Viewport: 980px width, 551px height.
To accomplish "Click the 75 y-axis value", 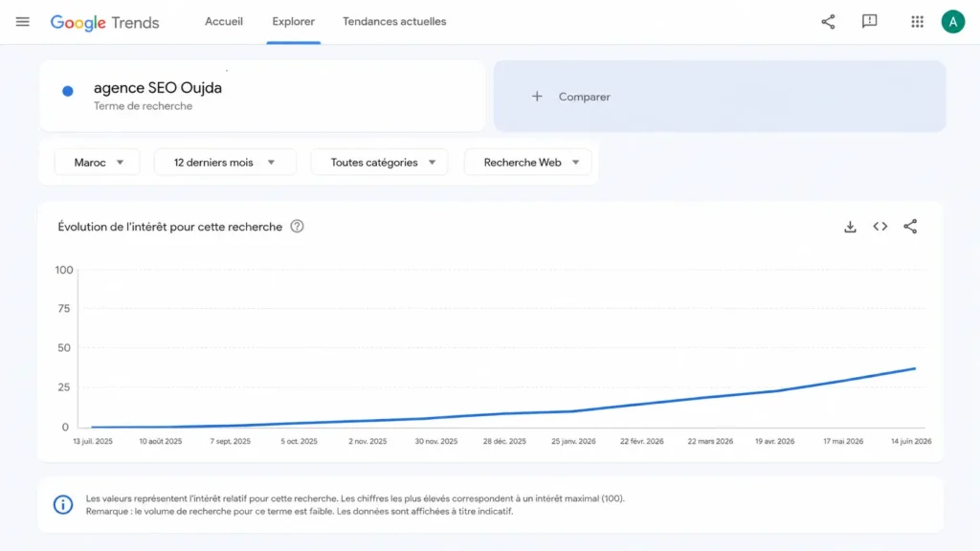I will (x=64, y=309).
